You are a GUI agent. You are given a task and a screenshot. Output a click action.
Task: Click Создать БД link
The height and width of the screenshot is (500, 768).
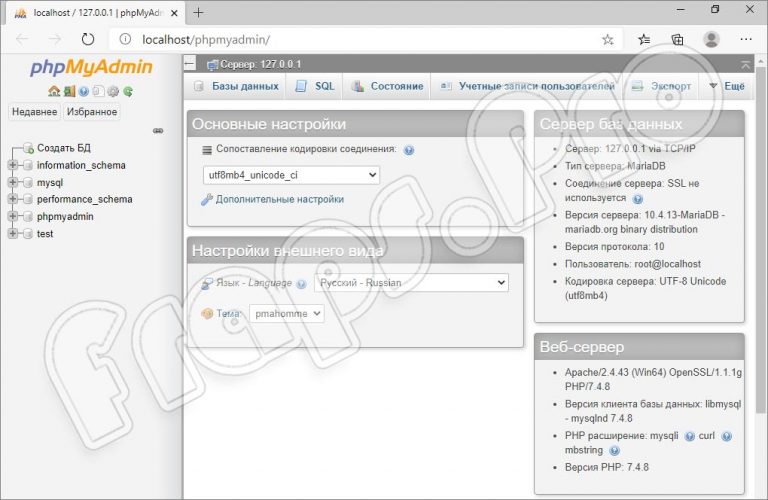pos(64,148)
